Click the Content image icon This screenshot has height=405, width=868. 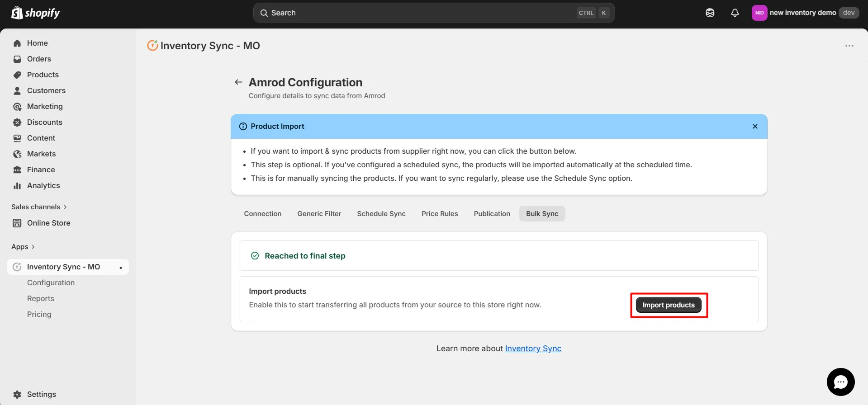(x=17, y=138)
